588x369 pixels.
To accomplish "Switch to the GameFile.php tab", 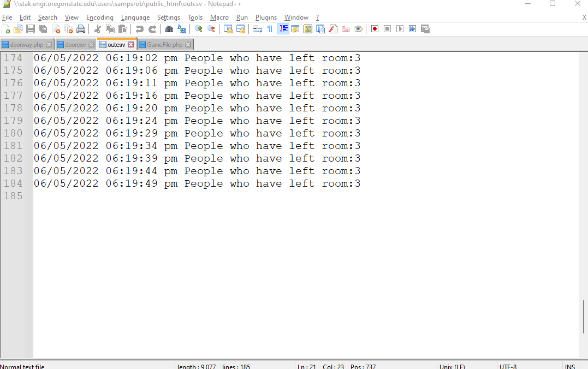I will (164, 45).
